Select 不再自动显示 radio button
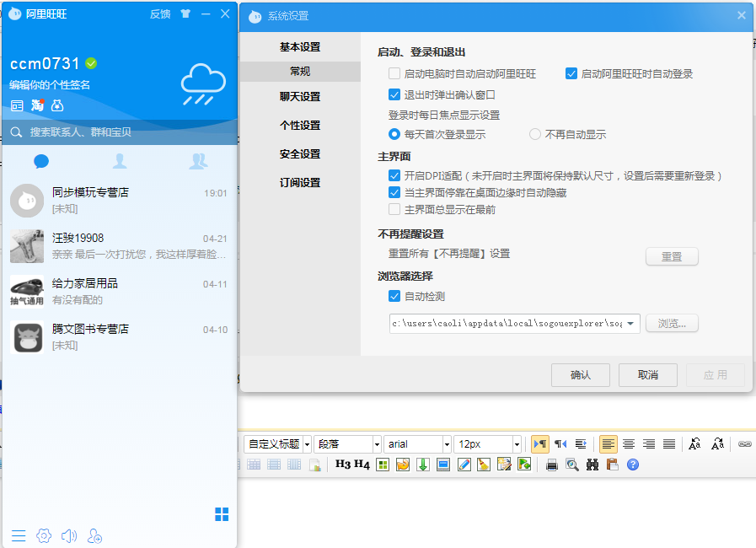This screenshot has width=756, height=548. coord(534,134)
